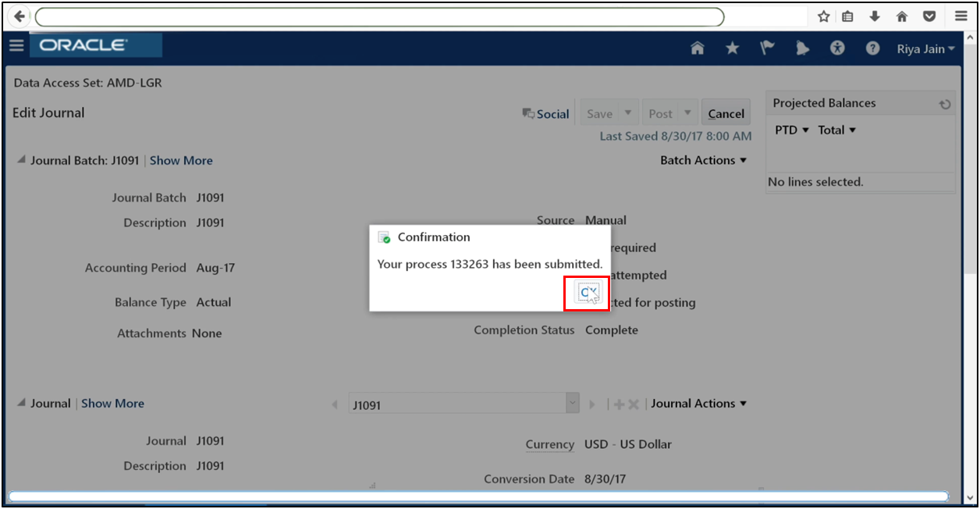The image size is (980, 509).
Task: Open the notifications bell icon
Action: (x=802, y=48)
